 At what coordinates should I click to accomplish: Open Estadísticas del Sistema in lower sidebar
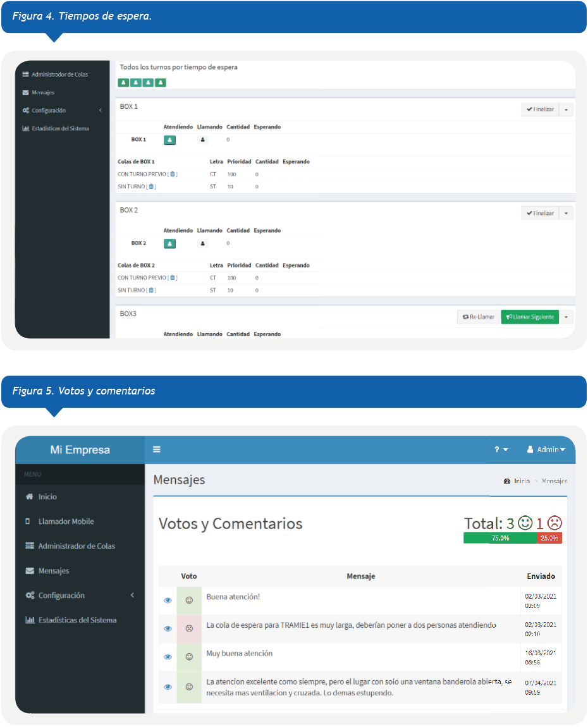[x=77, y=620]
